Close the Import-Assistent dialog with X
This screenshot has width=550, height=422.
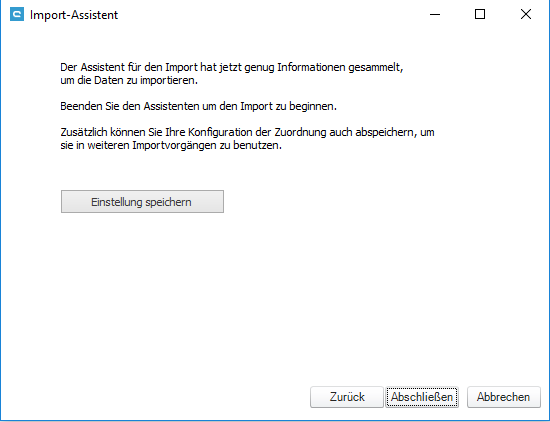point(525,14)
